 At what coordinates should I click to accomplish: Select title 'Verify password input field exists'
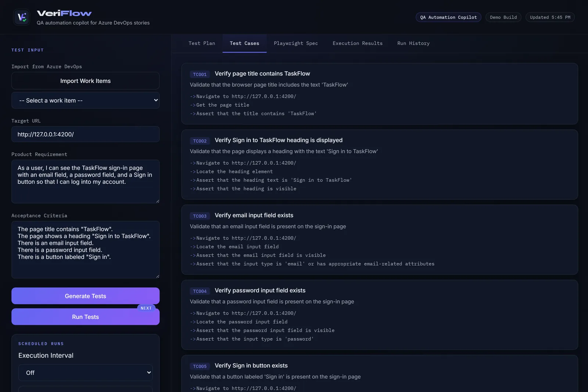(x=260, y=290)
